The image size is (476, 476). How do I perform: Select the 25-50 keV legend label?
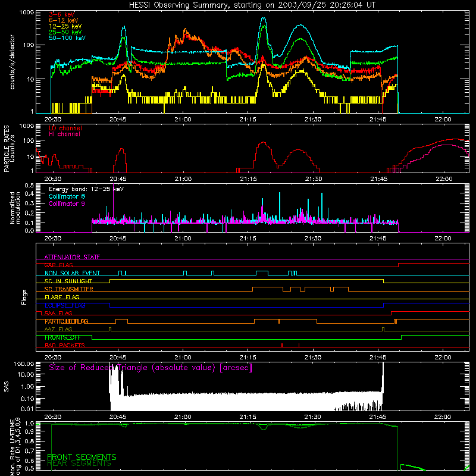click(x=65, y=32)
